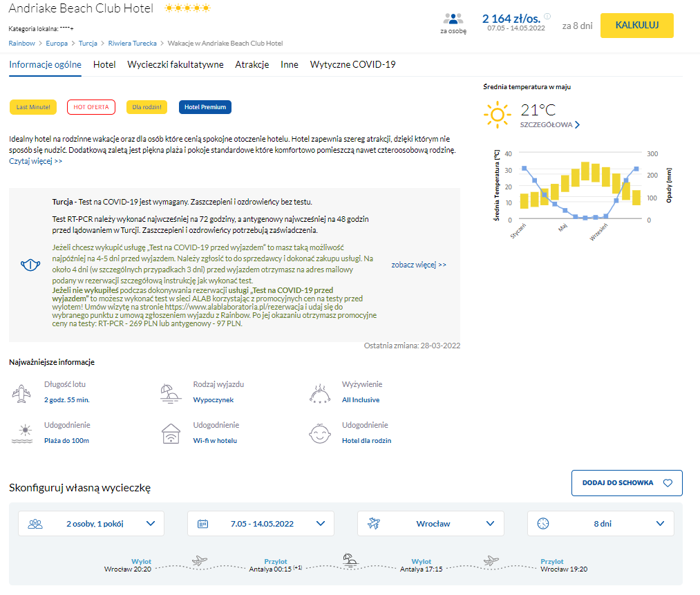Open the guests and rooms dropdown
This screenshot has height=595, width=700.
point(91,524)
